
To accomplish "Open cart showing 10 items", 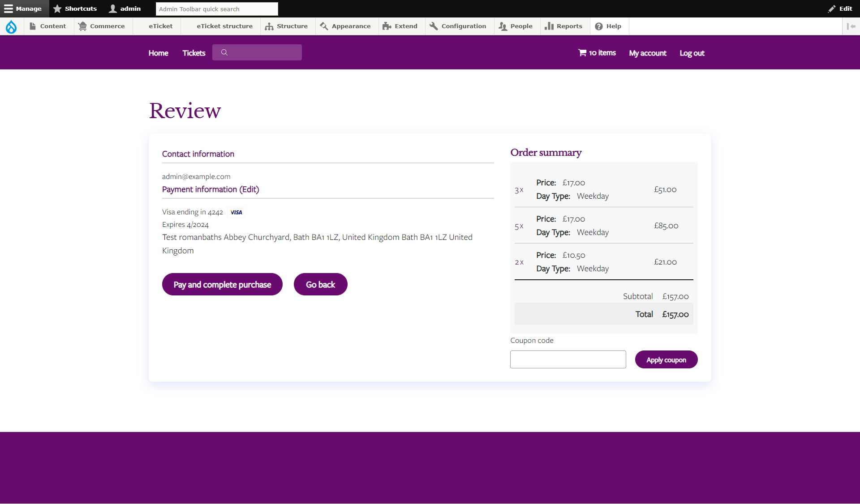I will click(597, 53).
